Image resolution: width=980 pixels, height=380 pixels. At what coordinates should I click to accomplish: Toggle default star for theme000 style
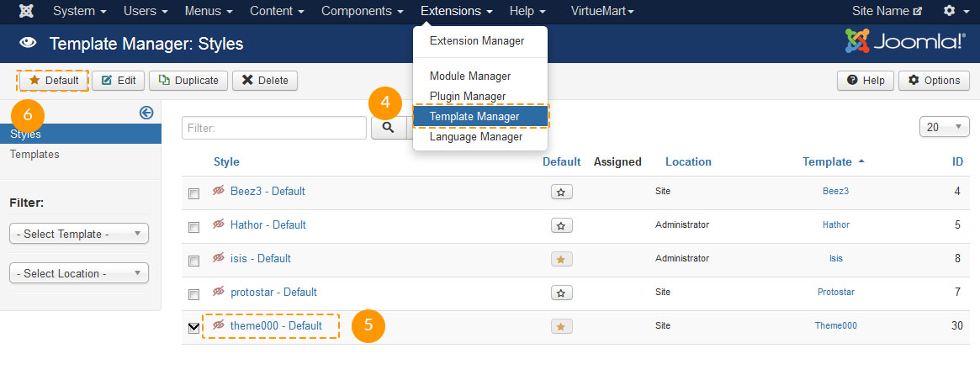(561, 326)
